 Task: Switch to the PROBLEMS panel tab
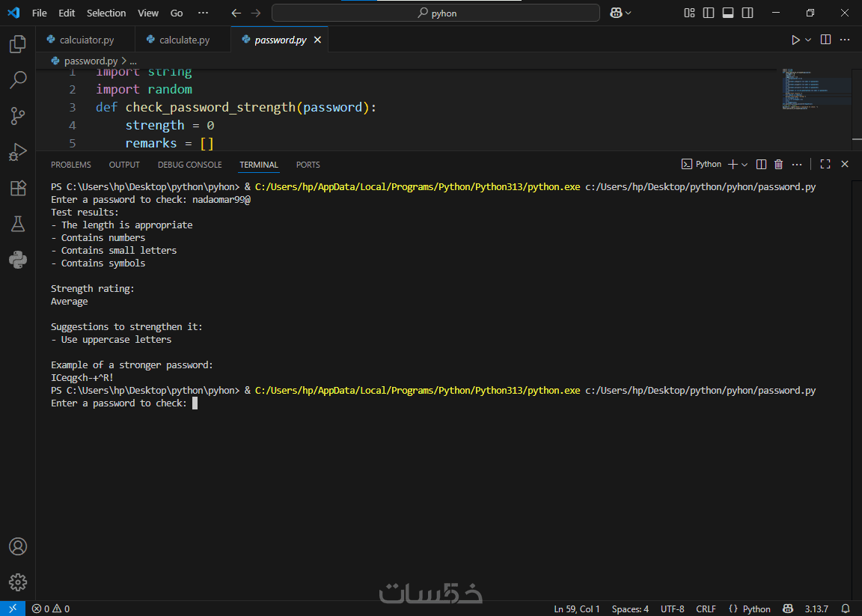pos(71,165)
